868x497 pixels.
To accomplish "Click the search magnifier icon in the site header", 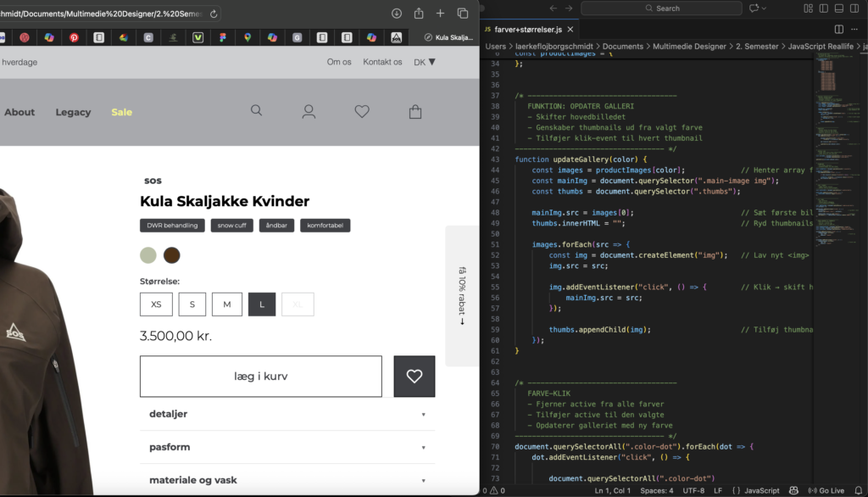I will tap(256, 110).
